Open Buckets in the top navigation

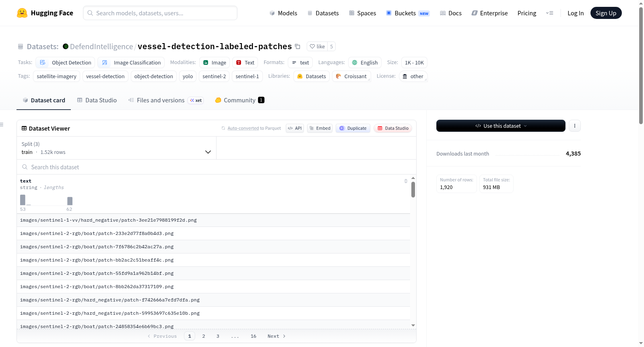pos(408,13)
